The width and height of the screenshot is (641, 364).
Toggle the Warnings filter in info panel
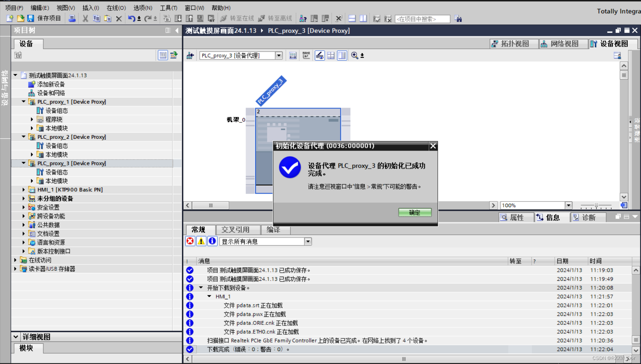(201, 241)
